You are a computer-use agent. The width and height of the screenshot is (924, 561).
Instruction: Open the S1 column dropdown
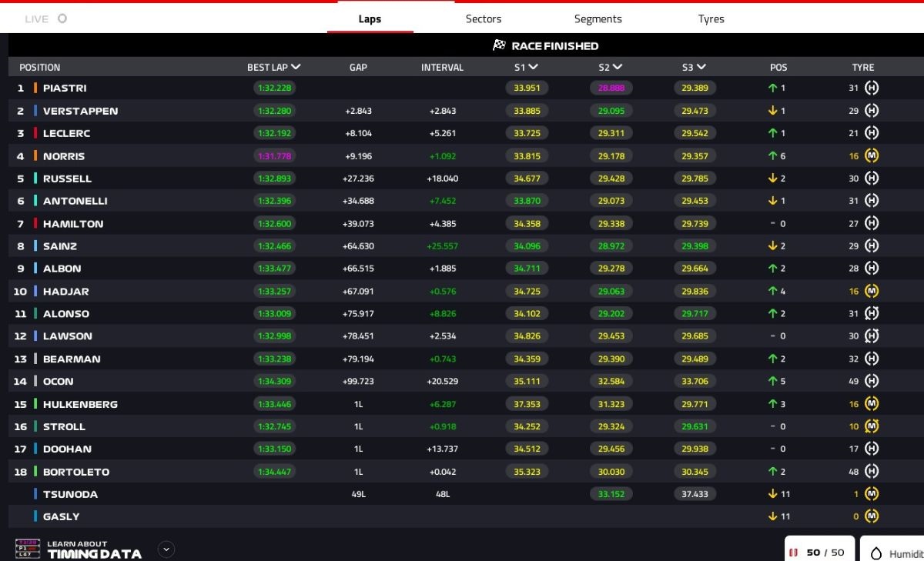click(x=533, y=67)
